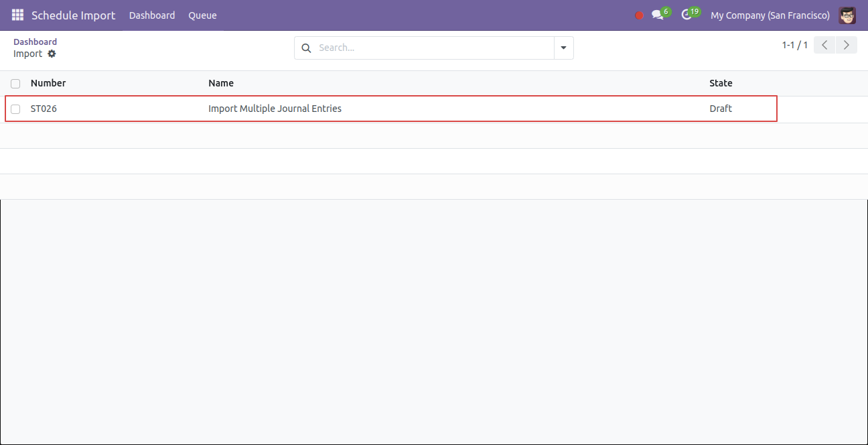Sort by the Name column header
This screenshot has height=445, width=868.
[221, 83]
